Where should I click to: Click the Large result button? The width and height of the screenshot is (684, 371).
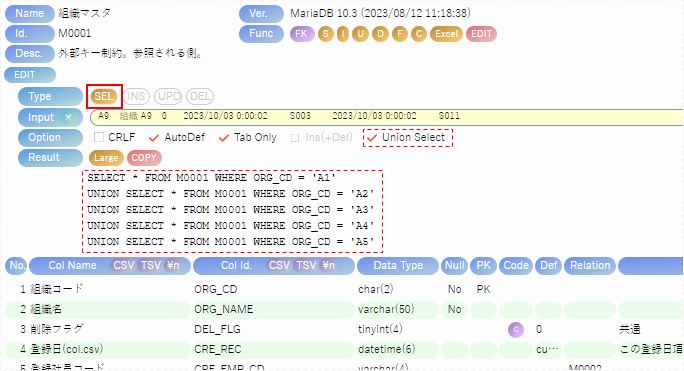click(x=106, y=158)
